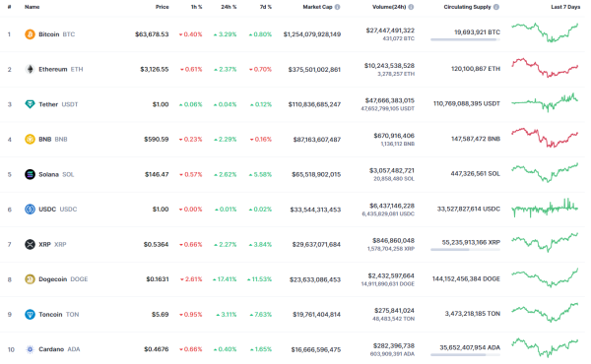Open the USDC name link

pyautogui.click(x=58, y=210)
